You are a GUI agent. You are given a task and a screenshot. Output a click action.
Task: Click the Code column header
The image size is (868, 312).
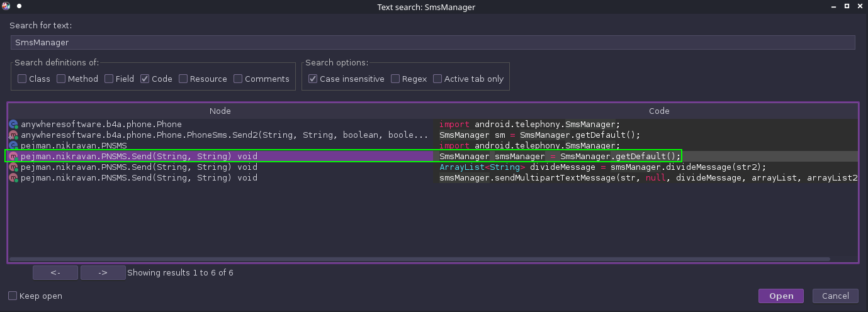(x=659, y=111)
